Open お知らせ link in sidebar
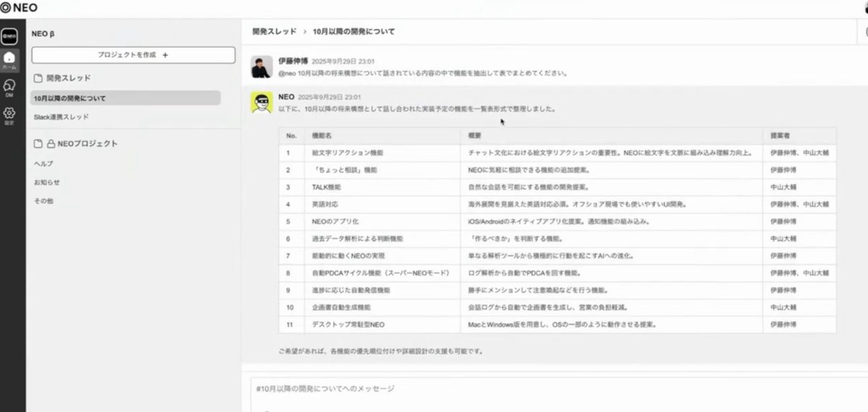The height and width of the screenshot is (412, 868). point(47,182)
